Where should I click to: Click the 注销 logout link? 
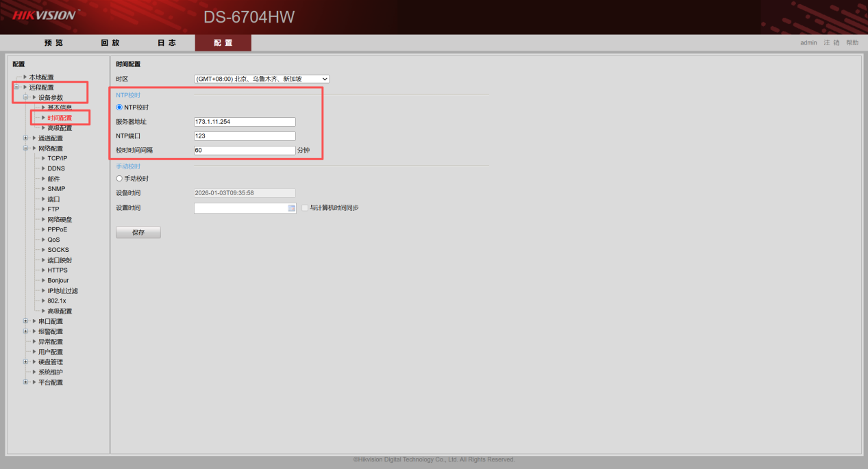coord(831,42)
